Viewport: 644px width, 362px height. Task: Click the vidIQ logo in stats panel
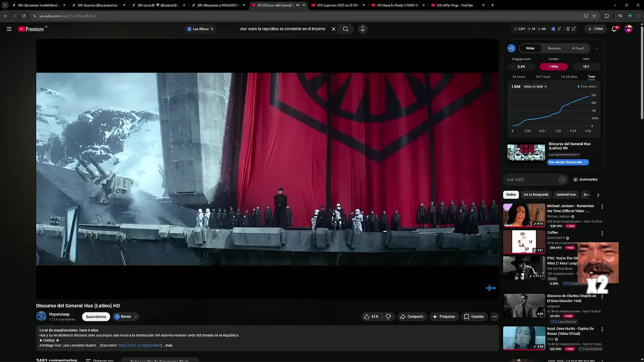(511, 48)
